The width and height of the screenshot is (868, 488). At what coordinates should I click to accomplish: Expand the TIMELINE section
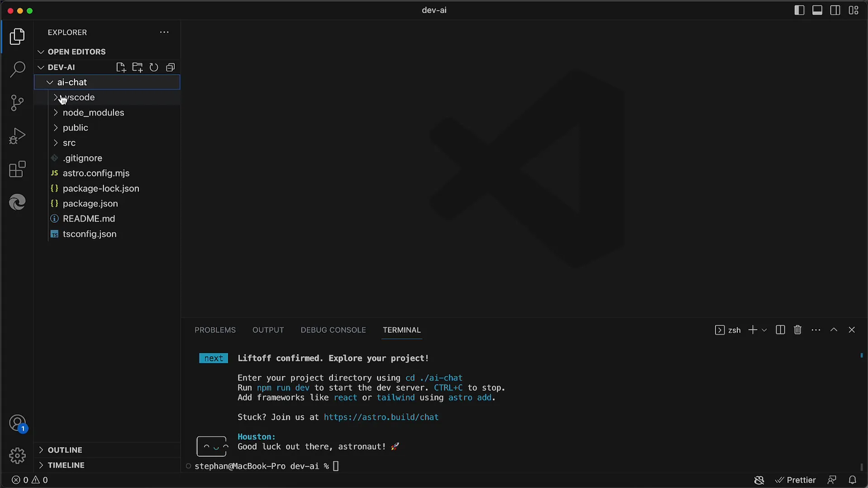click(107, 465)
